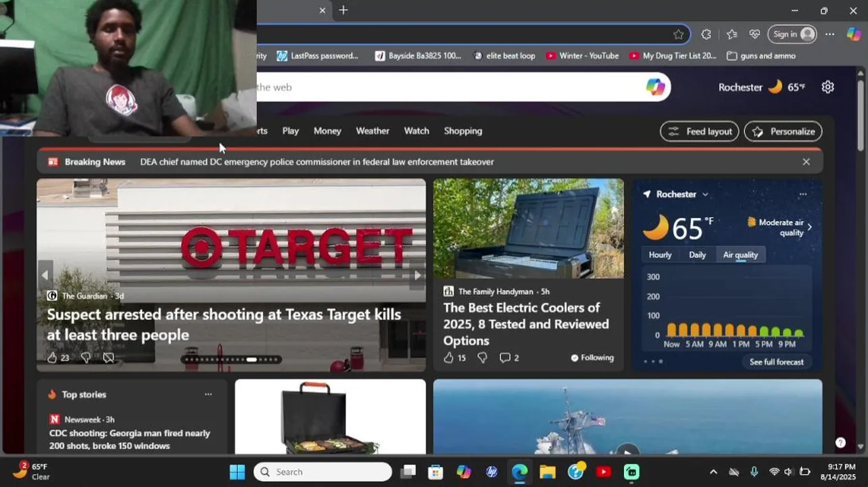Open the LastPass password bookmark
Screen dimensions: 868x487
[318, 56]
